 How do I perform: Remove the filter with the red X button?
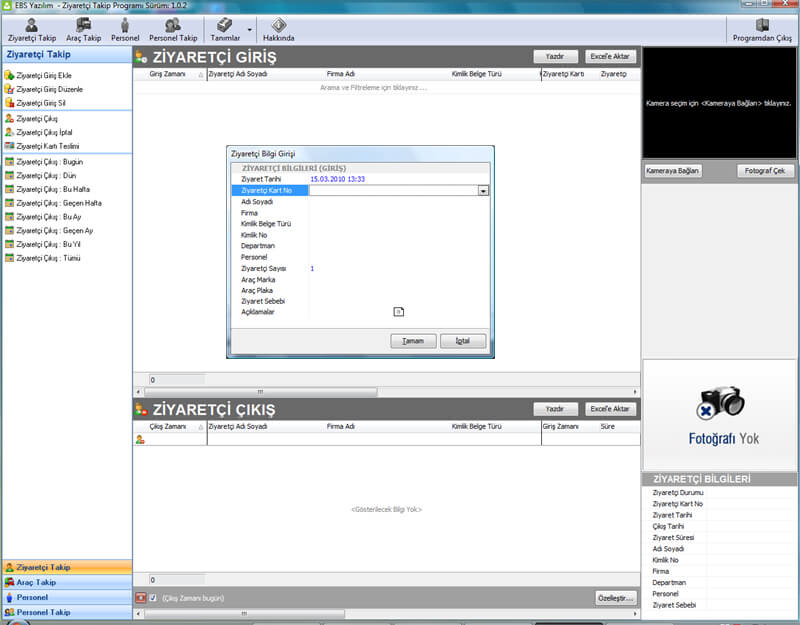point(140,598)
